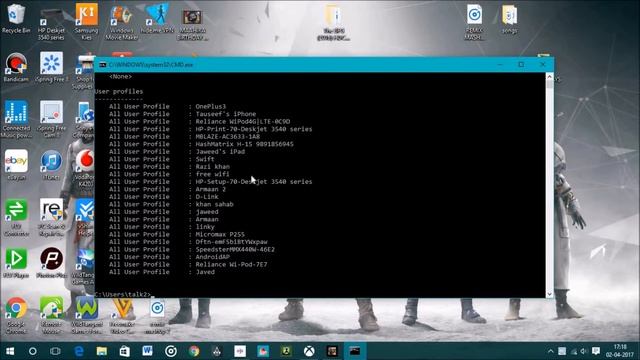Open the taskbar clock showing 17:18
The image size is (640, 360).
pos(620,351)
